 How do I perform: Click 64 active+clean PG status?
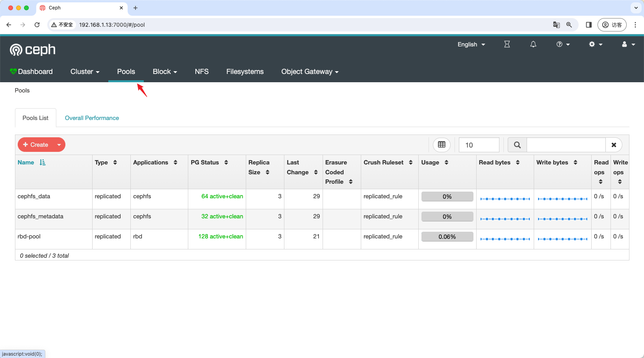tap(222, 196)
